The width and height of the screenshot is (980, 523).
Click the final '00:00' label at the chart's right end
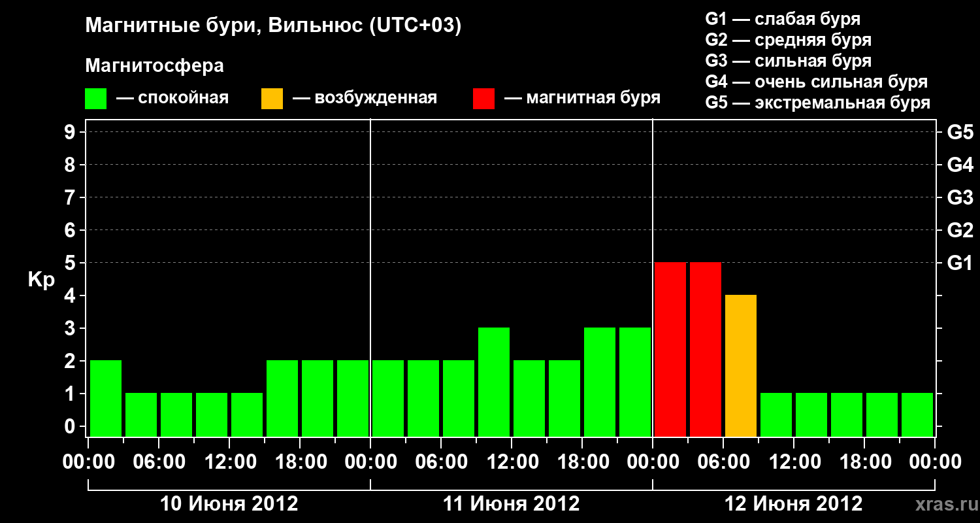pos(935,462)
